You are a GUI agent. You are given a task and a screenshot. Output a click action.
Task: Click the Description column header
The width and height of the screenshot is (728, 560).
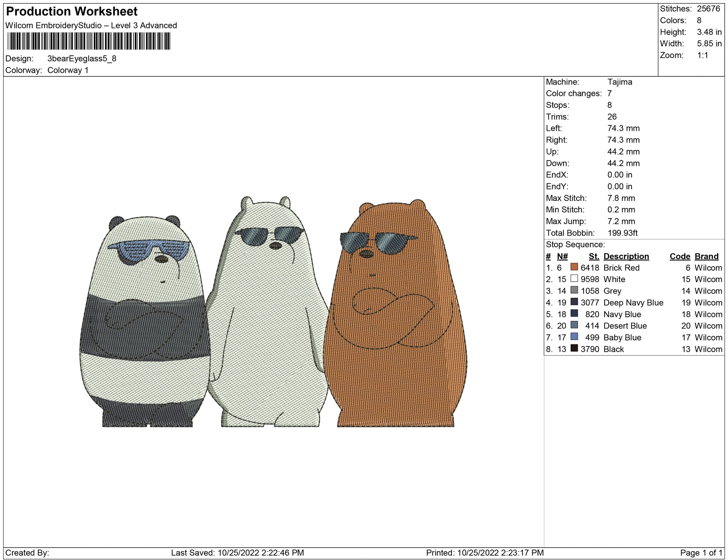click(x=626, y=256)
